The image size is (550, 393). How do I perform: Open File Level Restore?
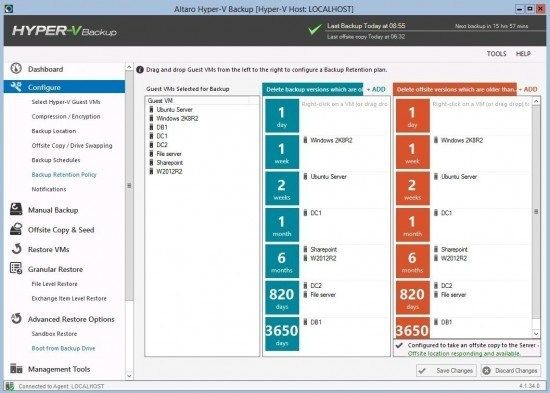click(x=54, y=284)
